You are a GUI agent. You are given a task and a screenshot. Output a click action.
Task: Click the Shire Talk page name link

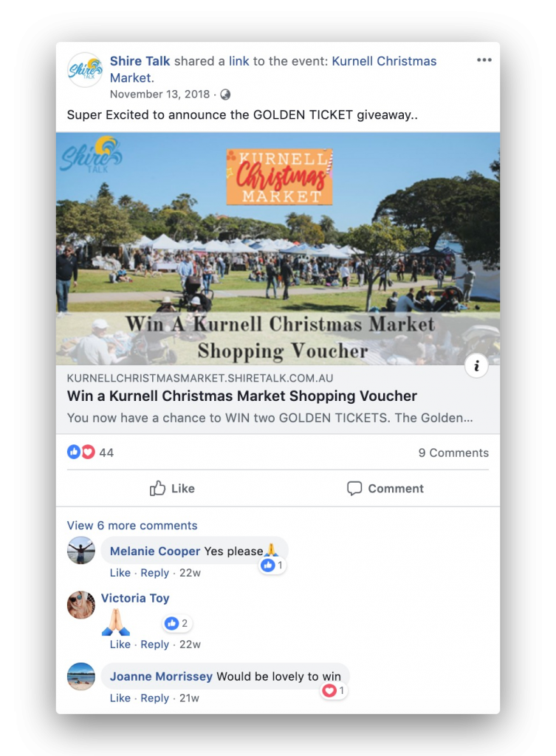[x=140, y=61]
